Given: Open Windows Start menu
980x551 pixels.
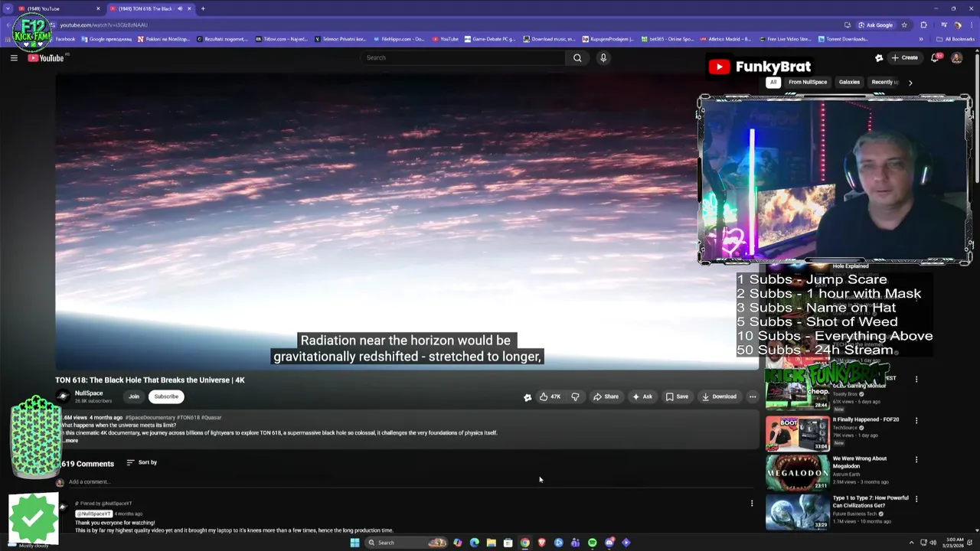Looking at the screenshot, I should pyautogui.click(x=354, y=543).
